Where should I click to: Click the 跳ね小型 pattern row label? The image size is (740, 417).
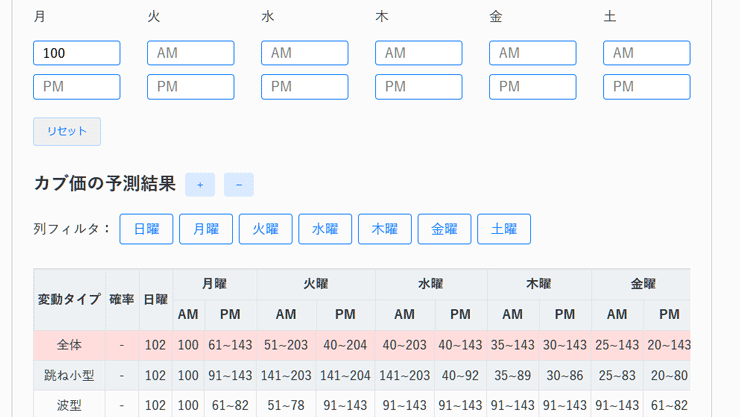pos(69,376)
